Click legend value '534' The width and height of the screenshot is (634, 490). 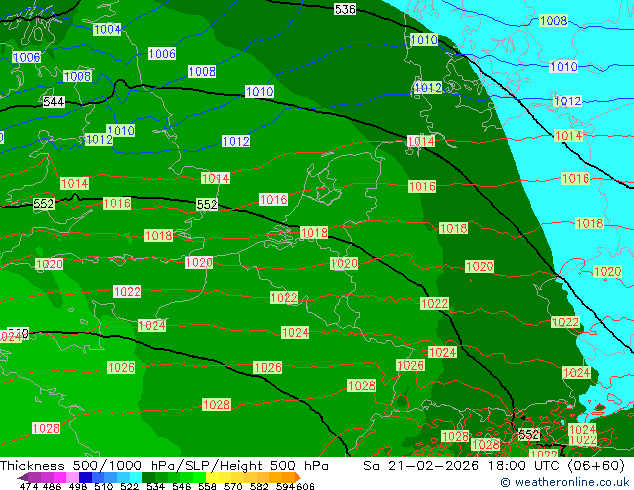tap(155, 486)
